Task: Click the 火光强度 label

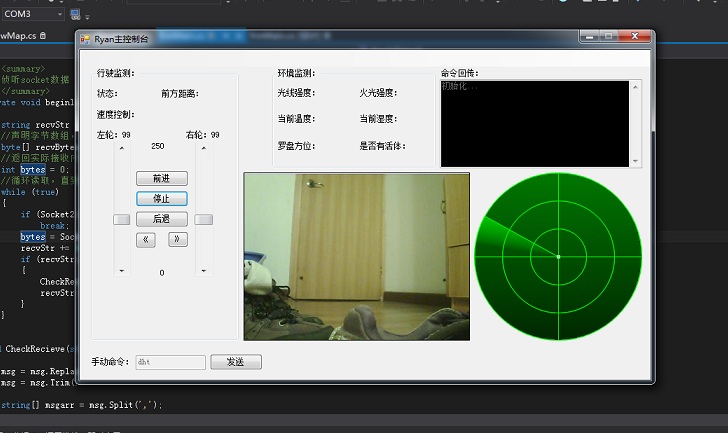Action: tap(378, 93)
